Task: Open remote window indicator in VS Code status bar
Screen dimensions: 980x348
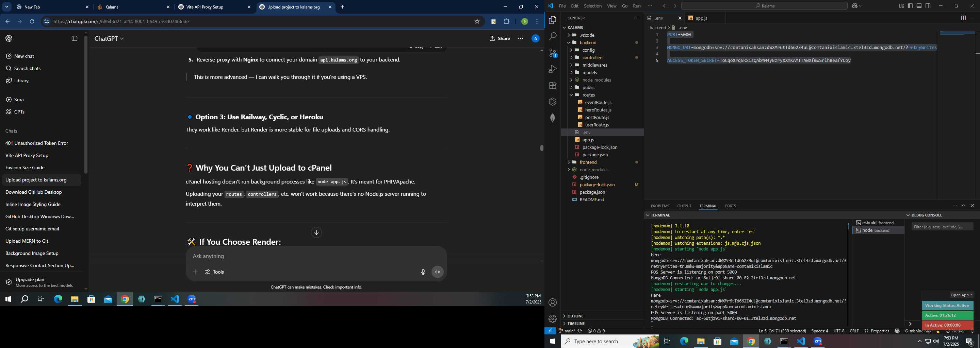Action: pyautogui.click(x=550, y=331)
